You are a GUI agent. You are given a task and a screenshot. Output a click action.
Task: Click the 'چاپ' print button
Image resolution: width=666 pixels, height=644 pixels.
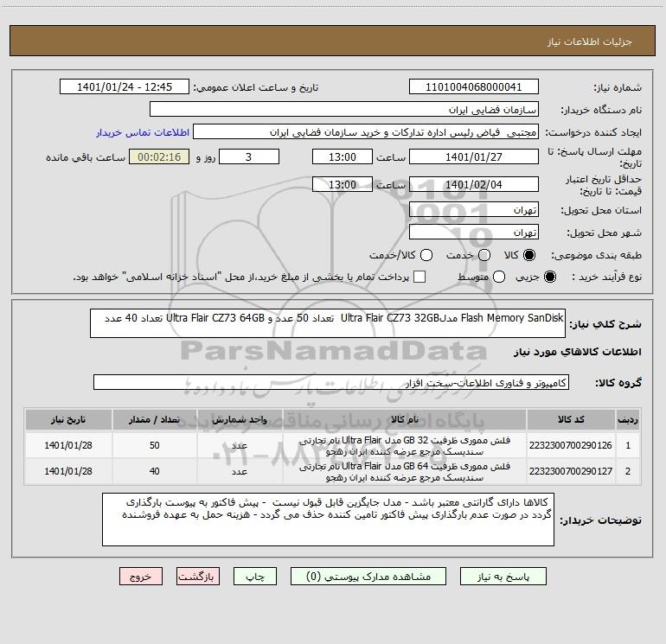point(255,577)
